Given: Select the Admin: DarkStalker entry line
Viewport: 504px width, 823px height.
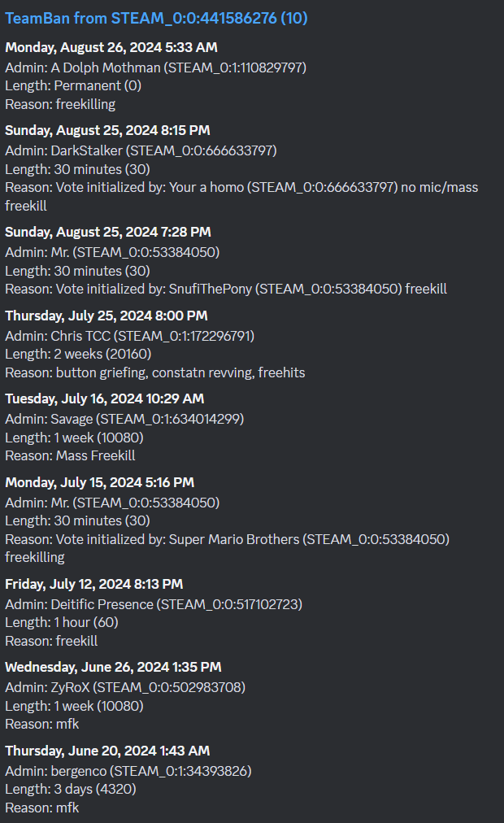Looking at the screenshot, I should (x=141, y=150).
